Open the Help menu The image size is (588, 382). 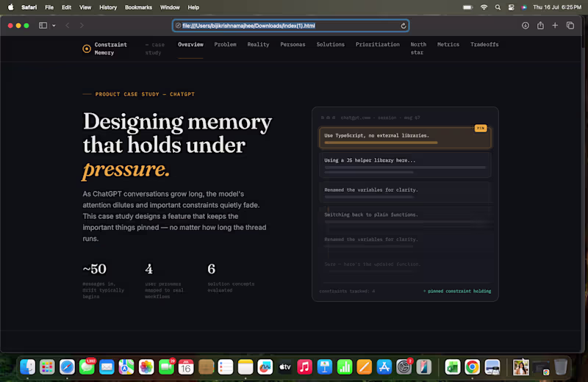[x=193, y=7]
